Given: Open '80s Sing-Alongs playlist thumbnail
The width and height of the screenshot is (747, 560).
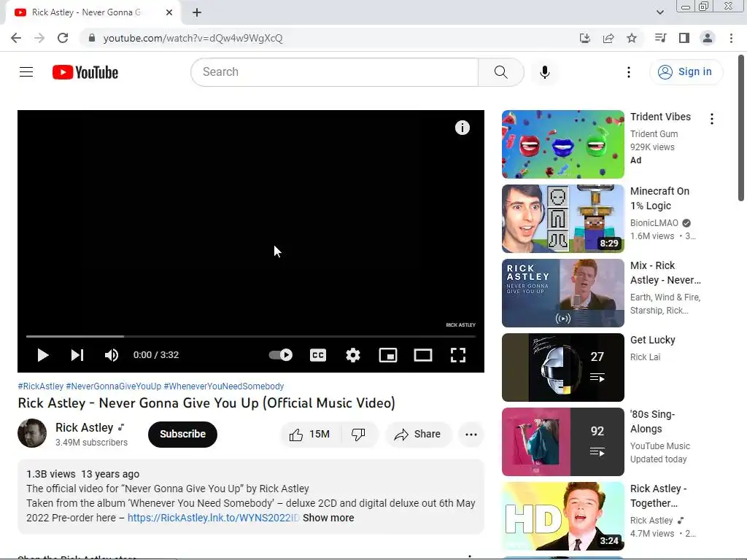Looking at the screenshot, I should 562,441.
